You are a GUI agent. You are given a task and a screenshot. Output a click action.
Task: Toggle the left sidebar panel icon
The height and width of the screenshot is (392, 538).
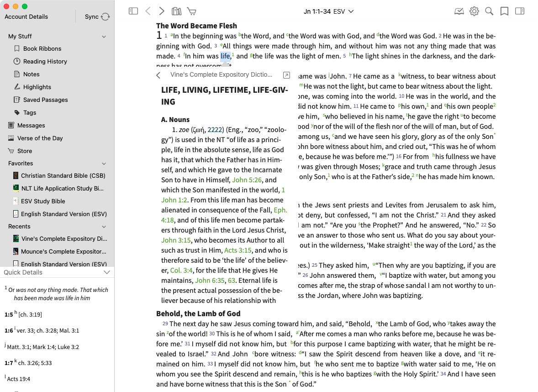(x=133, y=11)
